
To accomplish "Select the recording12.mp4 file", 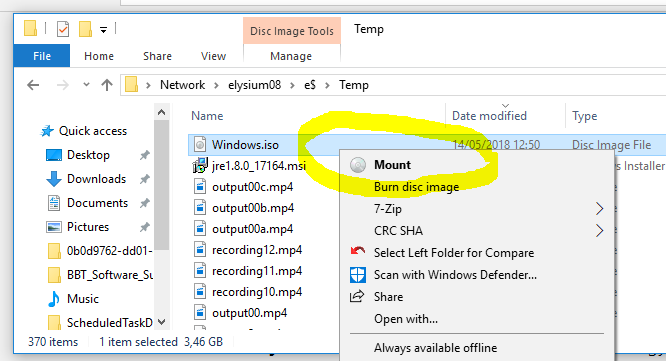I will pos(257,250).
